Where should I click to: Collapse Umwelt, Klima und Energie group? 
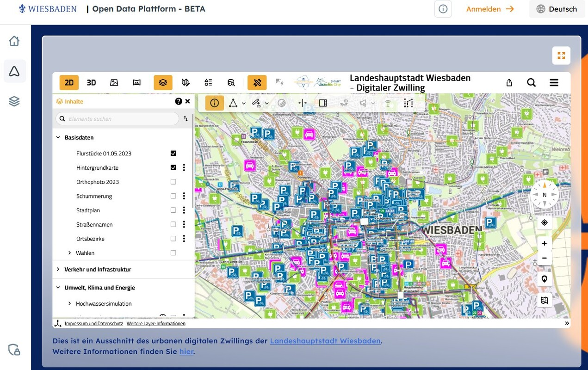58,288
